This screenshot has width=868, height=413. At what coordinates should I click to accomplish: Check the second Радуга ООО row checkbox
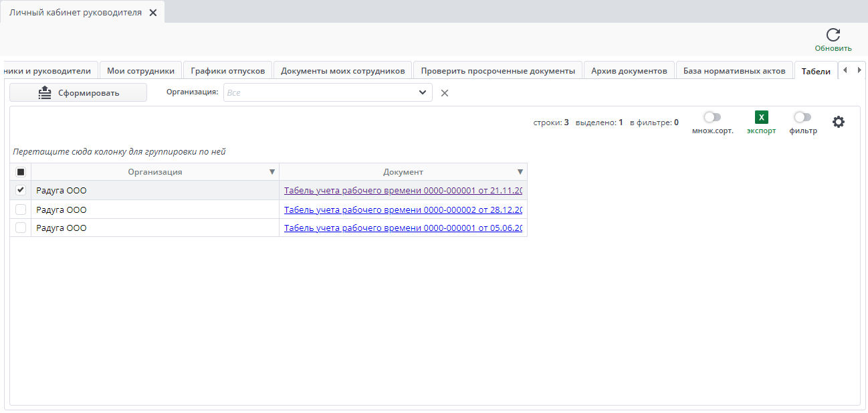click(21, 210)
